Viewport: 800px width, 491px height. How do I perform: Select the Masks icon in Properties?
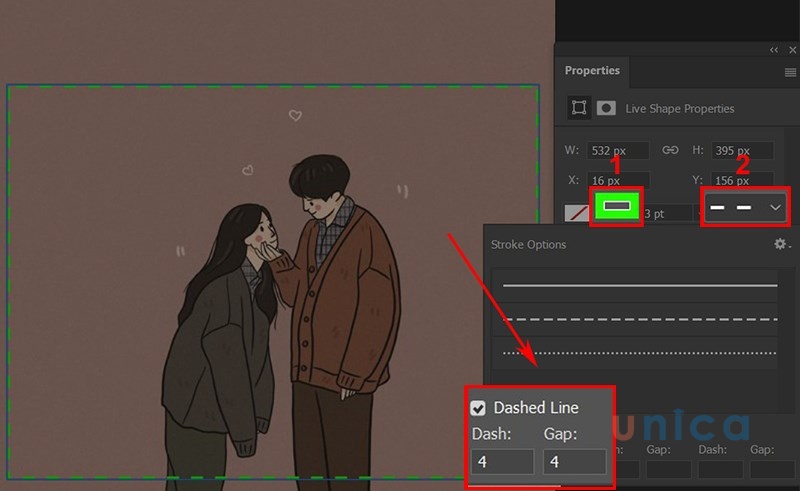(x=606, y=108)
